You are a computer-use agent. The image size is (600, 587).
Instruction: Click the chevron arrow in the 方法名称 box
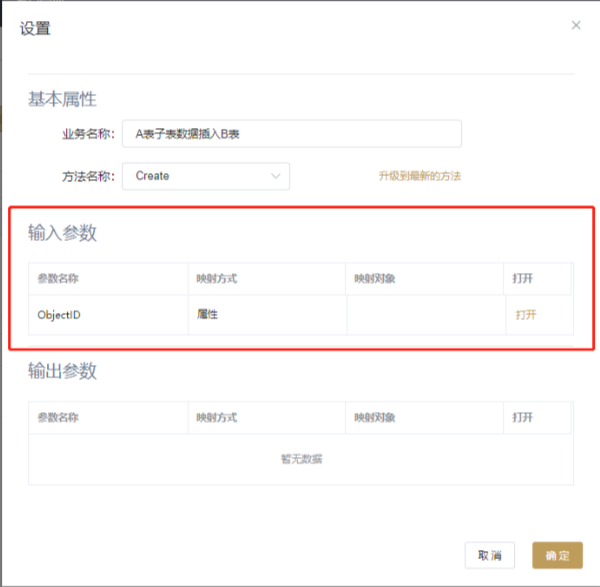pos(276,176)
